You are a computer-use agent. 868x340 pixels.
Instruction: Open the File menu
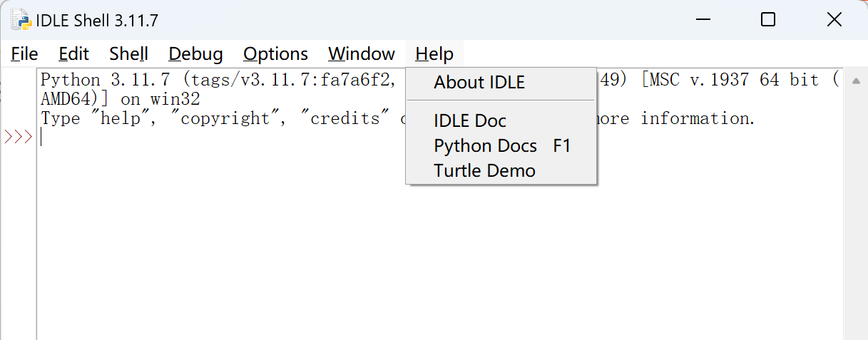pos(24,54)
